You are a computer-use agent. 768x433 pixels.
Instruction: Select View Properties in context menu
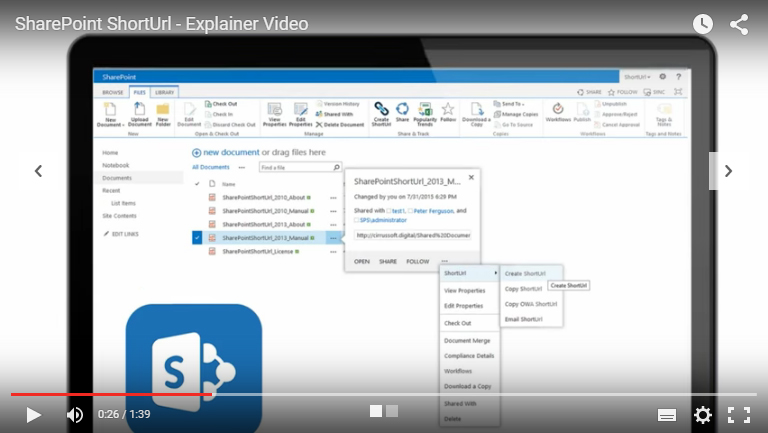pyautogui.click(x=464, y=290)
